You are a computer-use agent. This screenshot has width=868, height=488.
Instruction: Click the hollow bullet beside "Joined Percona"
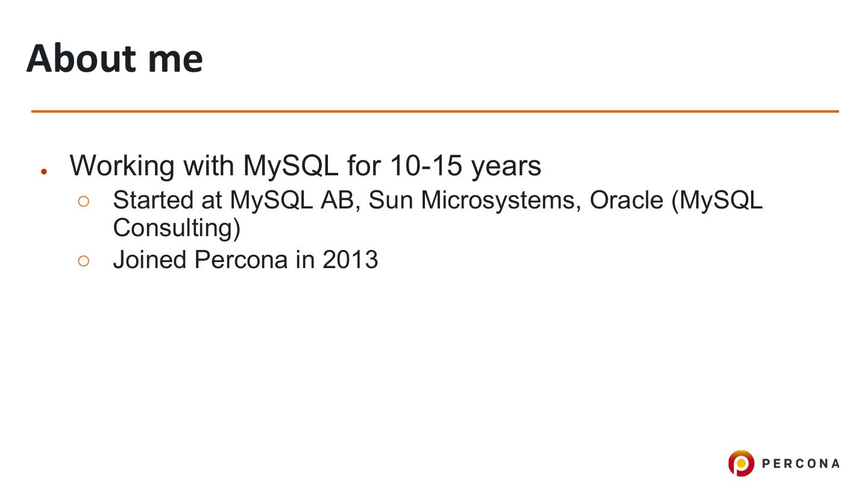(84, 261)
